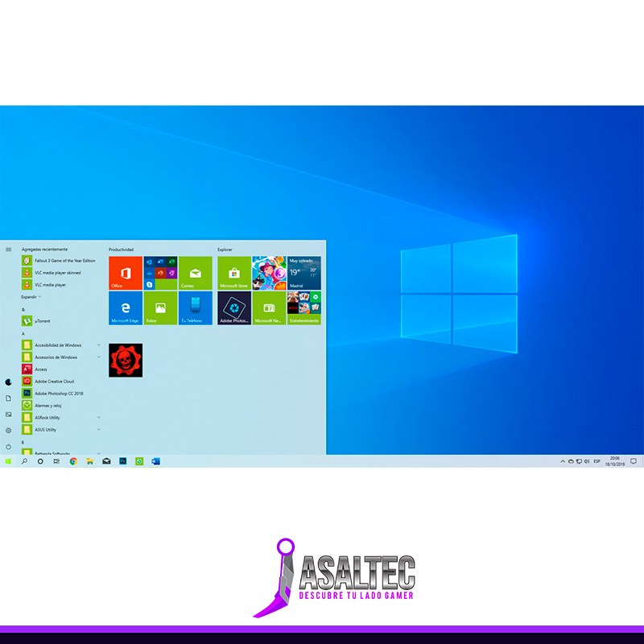This screenshot has width=644, height=644.
Task: Open Settings gear in Start sidebar
Action: tap(8, 431)
